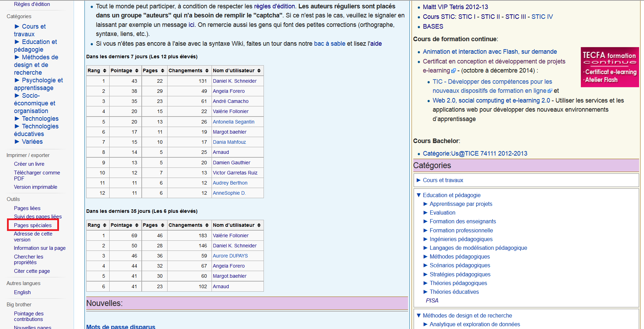Open STIC IV course link
Screen dimensions: 644x329
coord(542,17)
